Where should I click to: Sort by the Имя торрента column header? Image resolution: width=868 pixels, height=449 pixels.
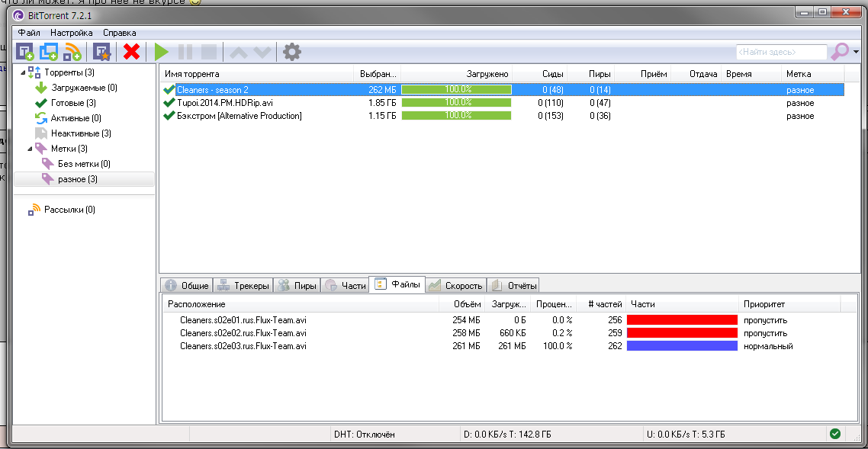257,74
